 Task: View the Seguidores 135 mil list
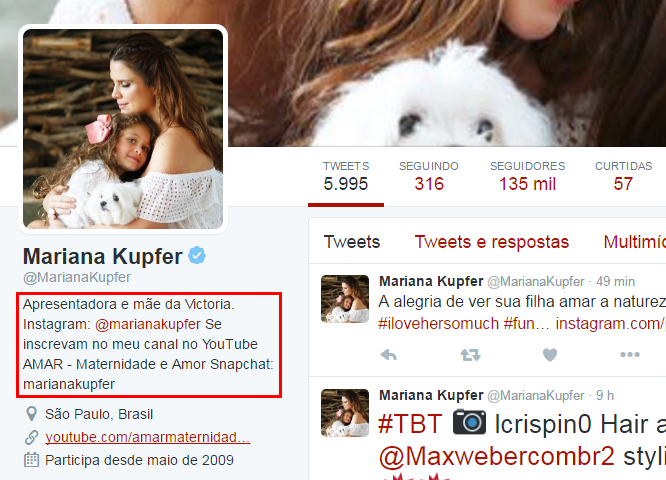pos(528,177)
